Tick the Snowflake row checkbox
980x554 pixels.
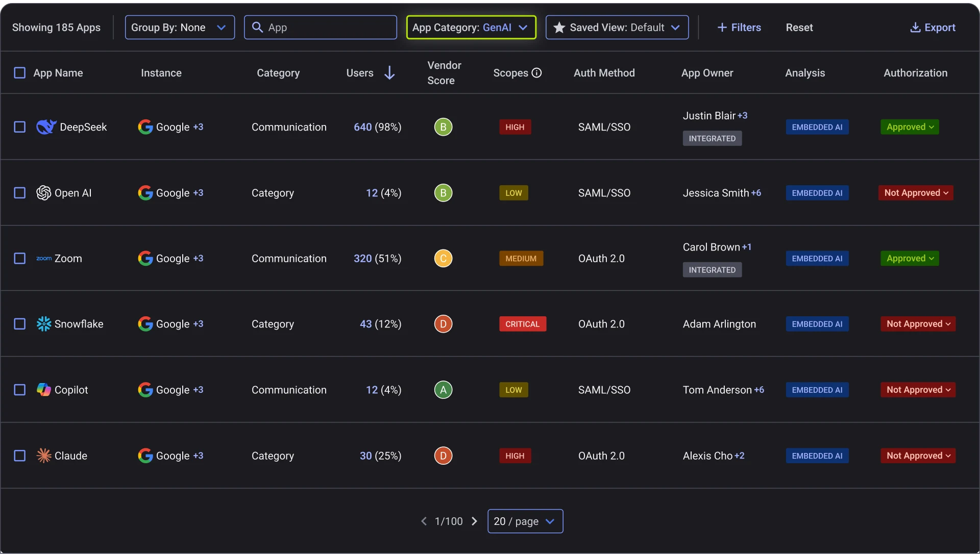tap(19, 324)
